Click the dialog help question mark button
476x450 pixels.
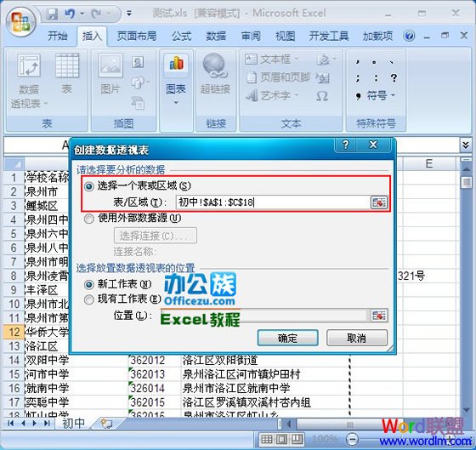click(x=345, y=145)
